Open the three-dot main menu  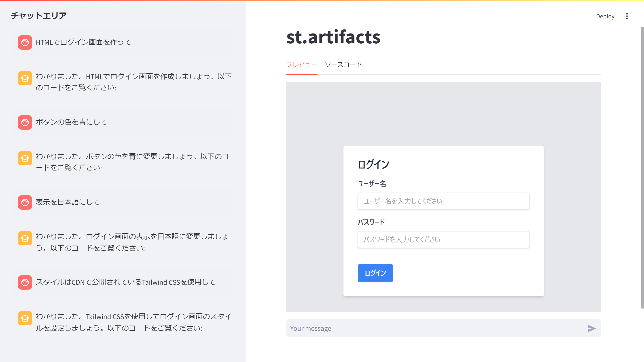[x=627, y=16]
